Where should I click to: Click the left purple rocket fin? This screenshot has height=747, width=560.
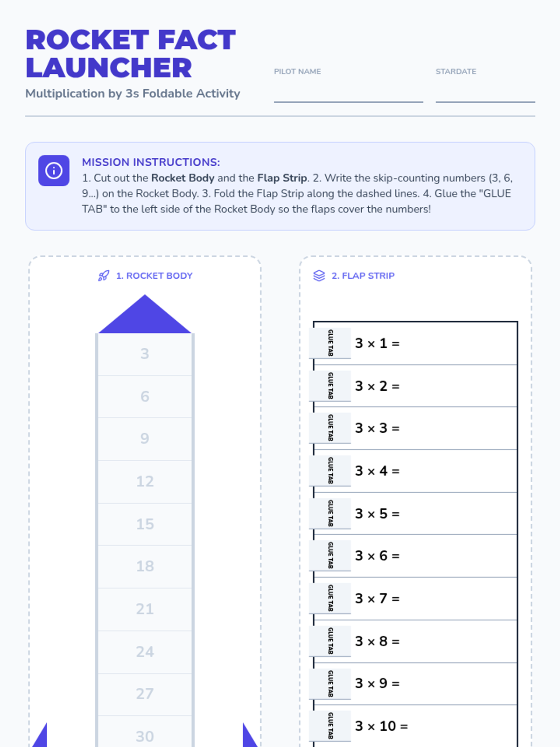click(x=39, y=735)
